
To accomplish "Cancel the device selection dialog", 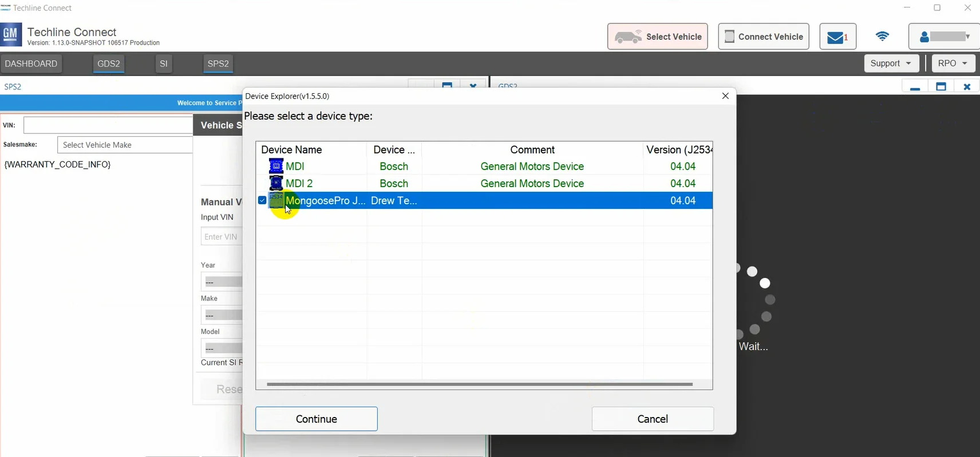I will pos(652,419).
